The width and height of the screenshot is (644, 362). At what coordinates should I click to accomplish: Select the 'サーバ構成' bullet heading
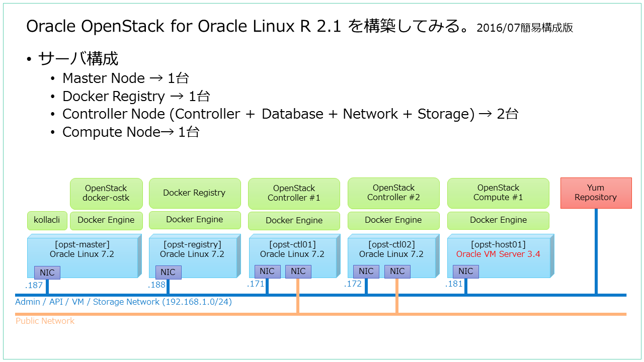point(78,59)
